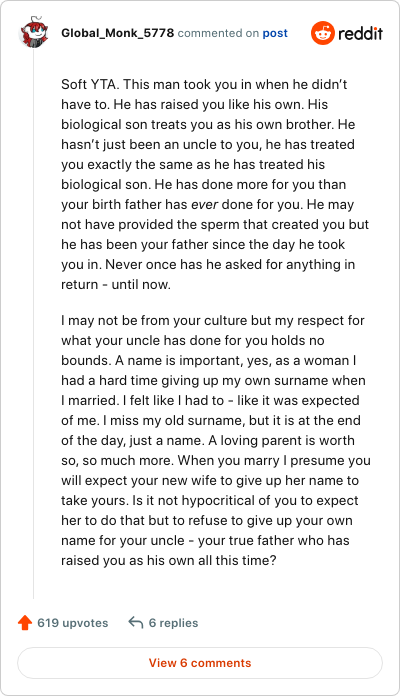The image size is (400, 696).
Task: Click the orange upvote arrow icon
Action: pos(25,623)
